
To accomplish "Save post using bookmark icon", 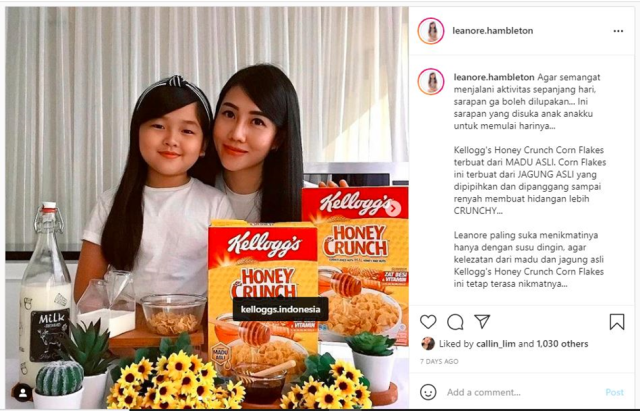I will (x=617, y=322).
